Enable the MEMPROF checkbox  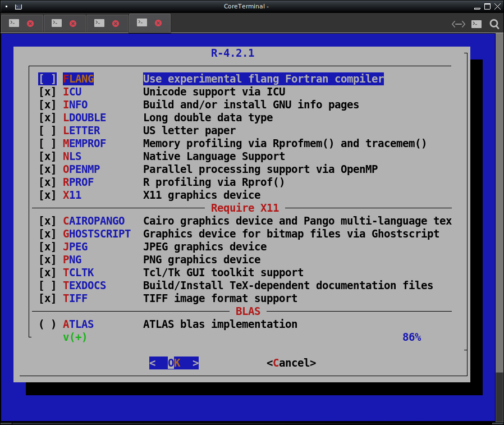(x=47, y=143)
